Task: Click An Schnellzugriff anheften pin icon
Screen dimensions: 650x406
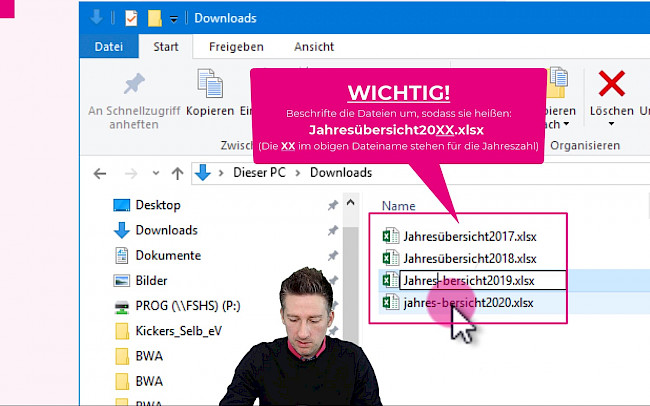Action: pyautogui.click(x=134, y=83)
